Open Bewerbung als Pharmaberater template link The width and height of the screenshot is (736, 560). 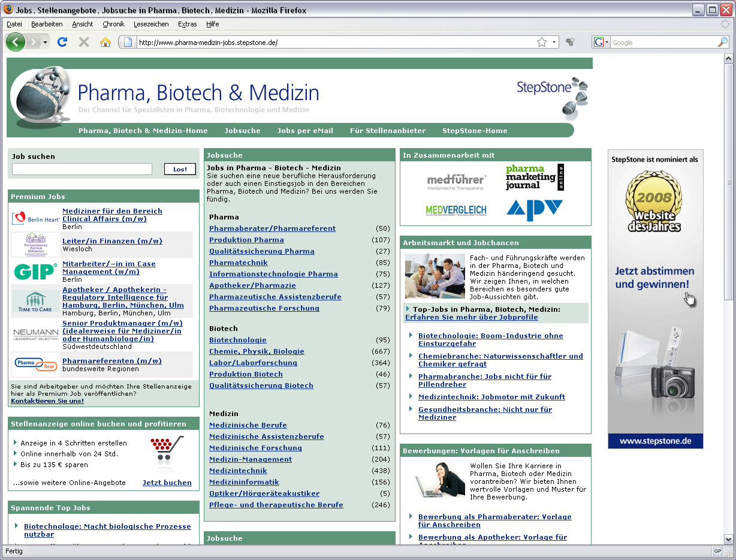point(495,520)
